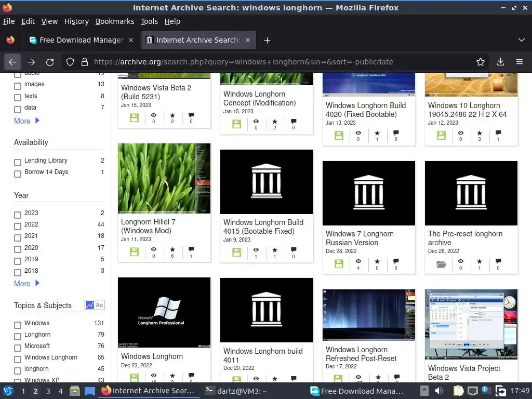Click the reviews bubble under Longhorn Hillel 7

[191, 249]
